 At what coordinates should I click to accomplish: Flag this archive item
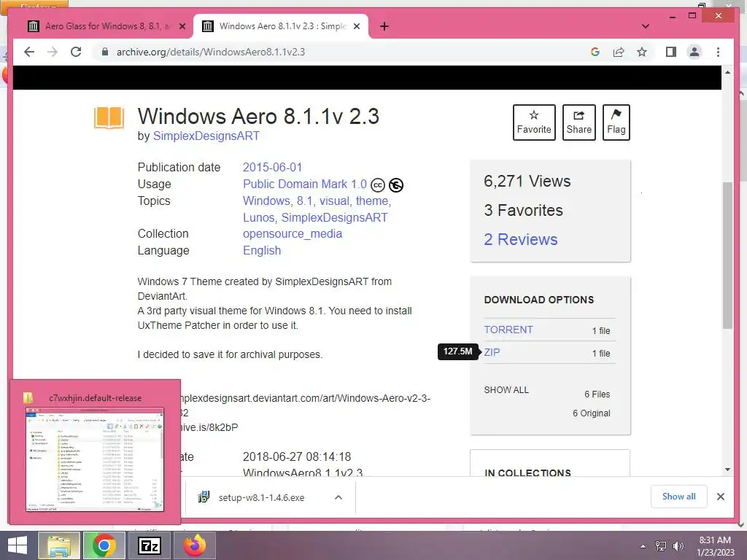(x=616, y=122)
